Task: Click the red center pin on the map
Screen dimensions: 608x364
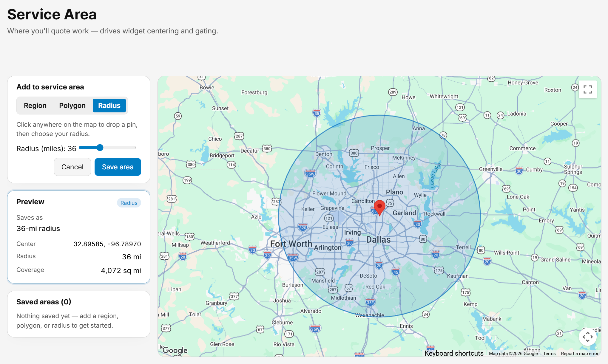Action: [379, 208]
